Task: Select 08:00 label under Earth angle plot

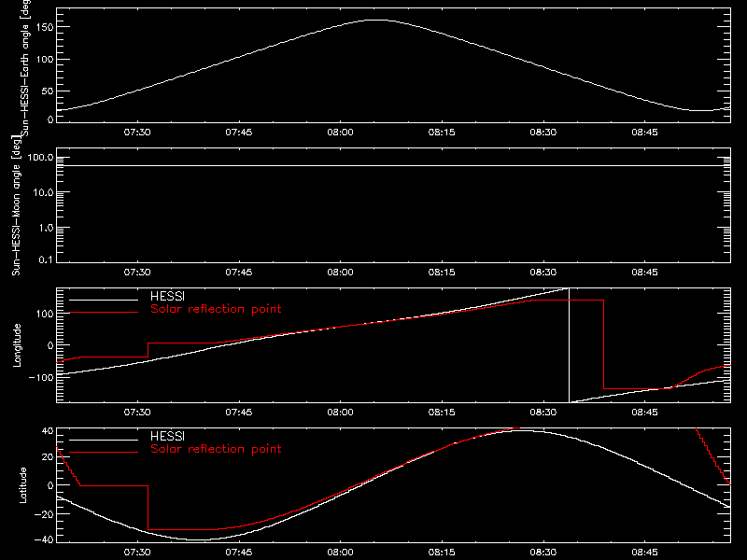Action: point(340,133)
